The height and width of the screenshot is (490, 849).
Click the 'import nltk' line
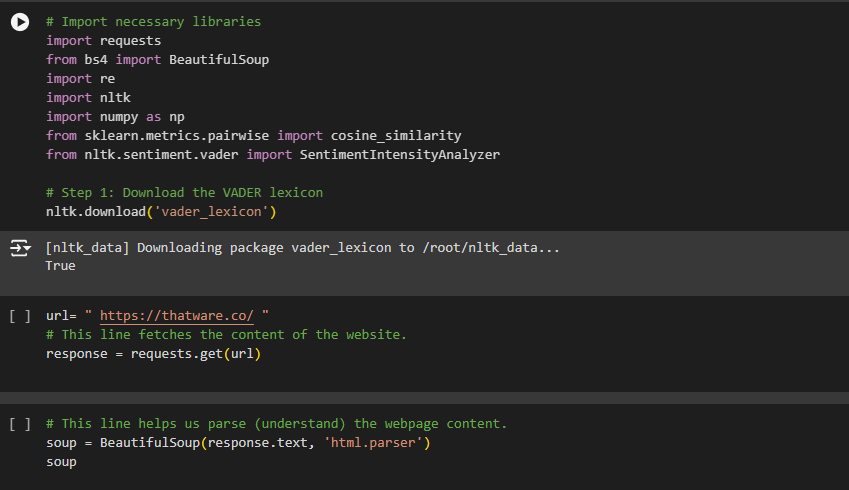tap(88, 97)
